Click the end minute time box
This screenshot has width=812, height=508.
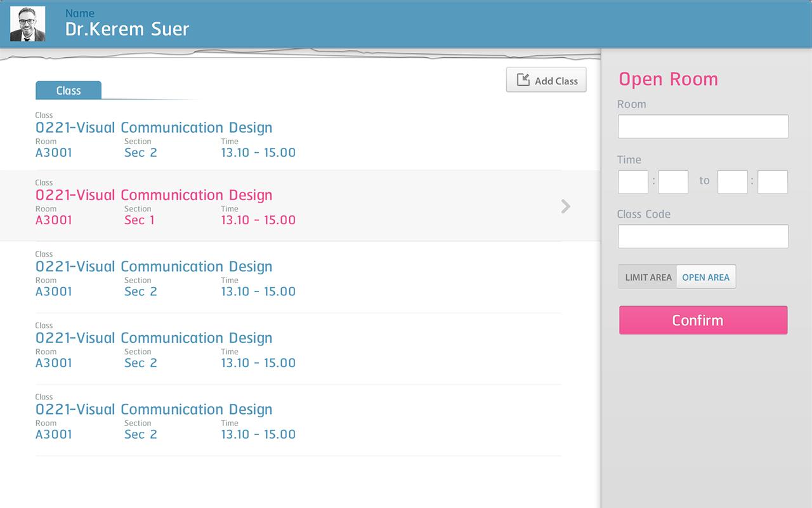click(x=773, y=182)
